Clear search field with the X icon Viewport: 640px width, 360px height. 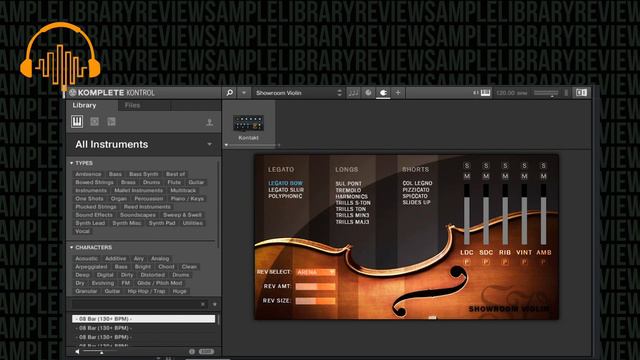coord(203,304)
